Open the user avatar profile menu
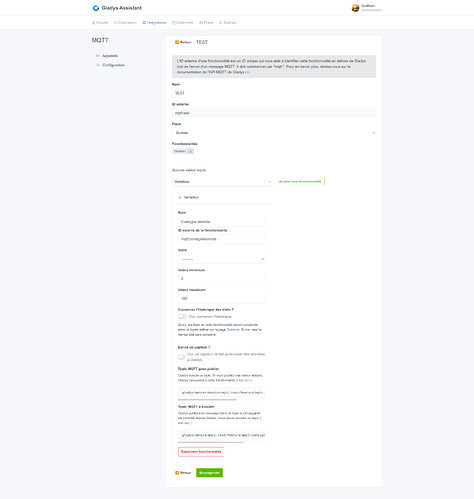The height and width of the screenshot is (499, 474). click(355, 8)
